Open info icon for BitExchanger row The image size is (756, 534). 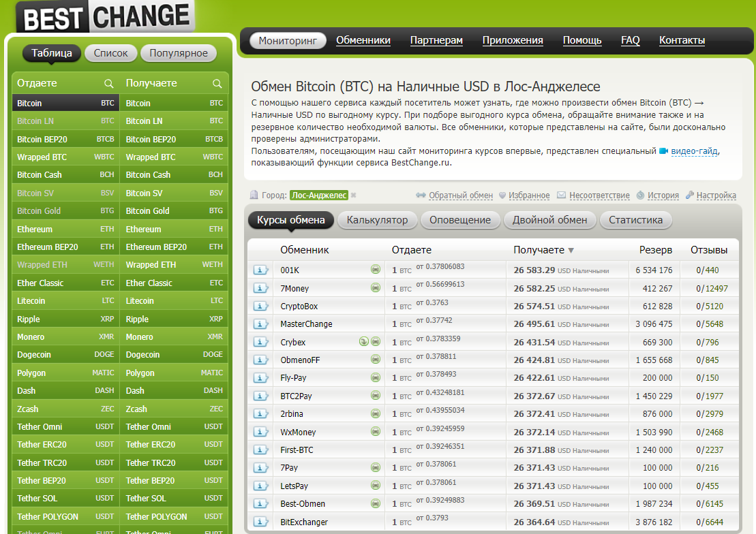coord(260,522)
